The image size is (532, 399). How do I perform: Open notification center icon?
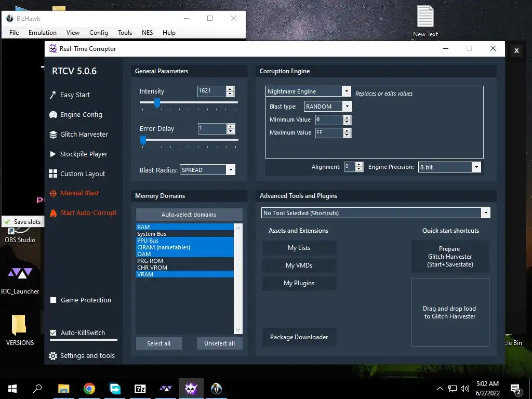point(516,389)
